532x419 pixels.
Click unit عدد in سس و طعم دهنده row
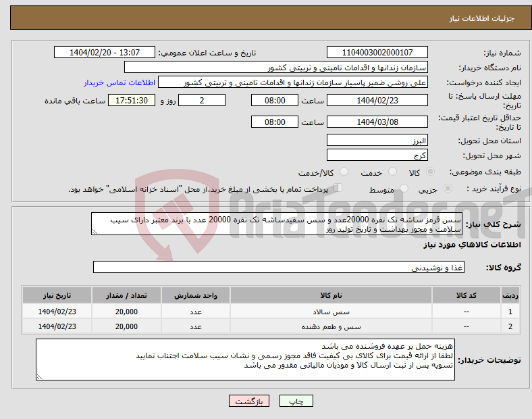(196, 326)
